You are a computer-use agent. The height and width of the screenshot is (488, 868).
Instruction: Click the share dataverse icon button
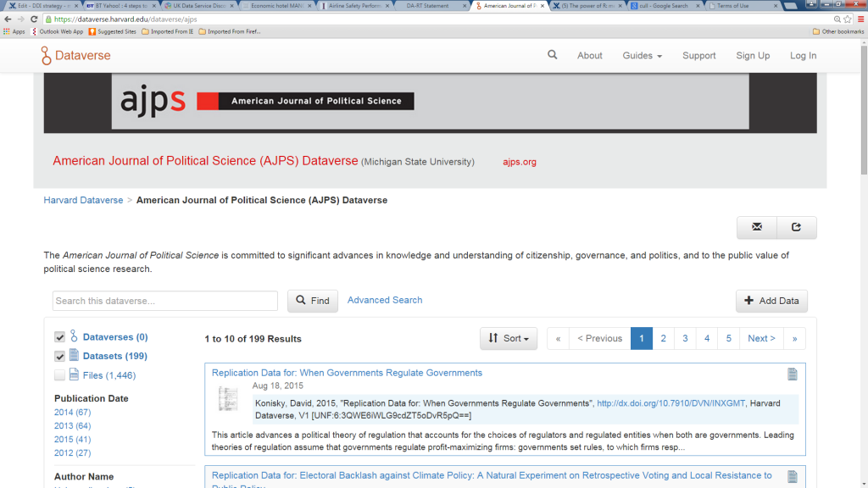pos(797,227)
